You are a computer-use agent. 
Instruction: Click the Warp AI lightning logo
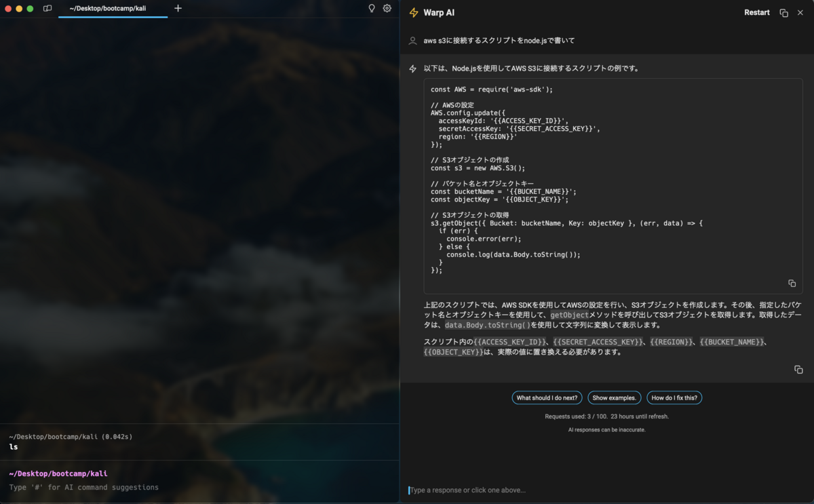tap(414, 12)
